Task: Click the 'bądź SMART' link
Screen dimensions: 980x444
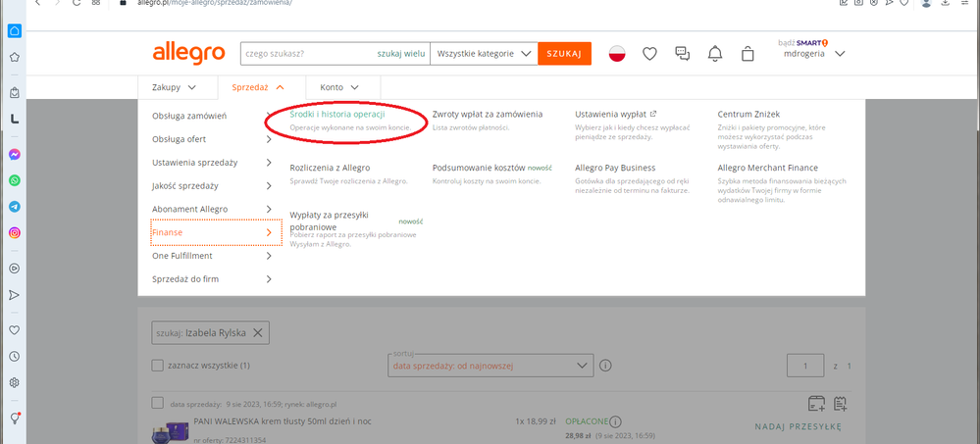Action: [x=803, y=43]
